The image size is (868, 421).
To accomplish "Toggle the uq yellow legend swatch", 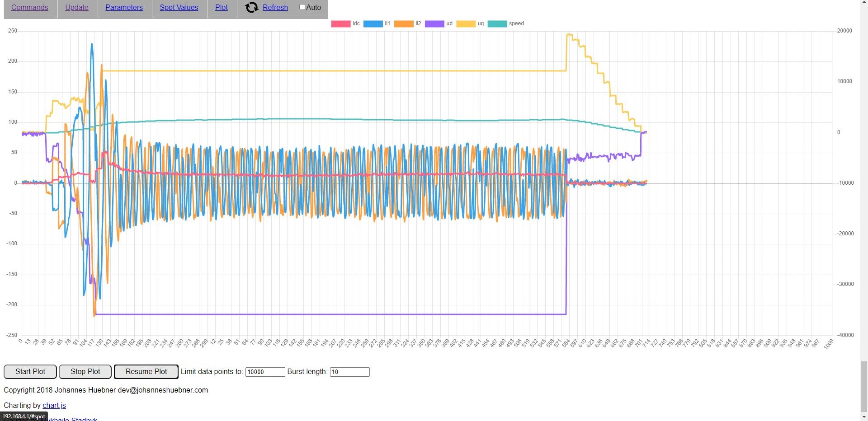I will pos(466,24).
